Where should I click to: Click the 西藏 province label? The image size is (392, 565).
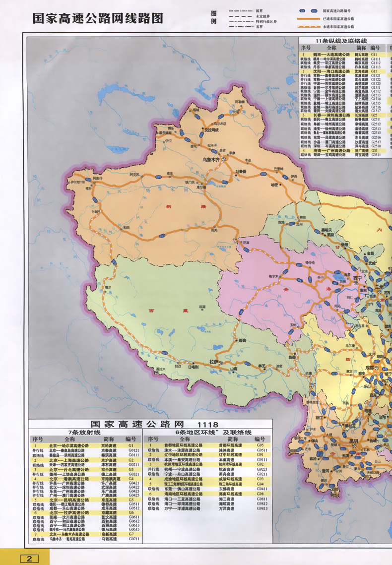(168, 310)
